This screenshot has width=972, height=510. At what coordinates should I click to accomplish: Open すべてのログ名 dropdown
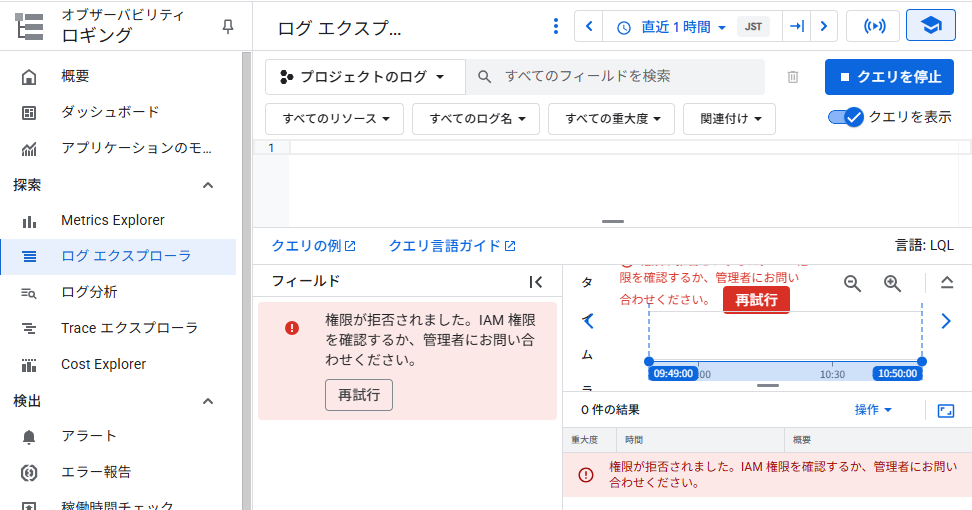coord(476,118)
